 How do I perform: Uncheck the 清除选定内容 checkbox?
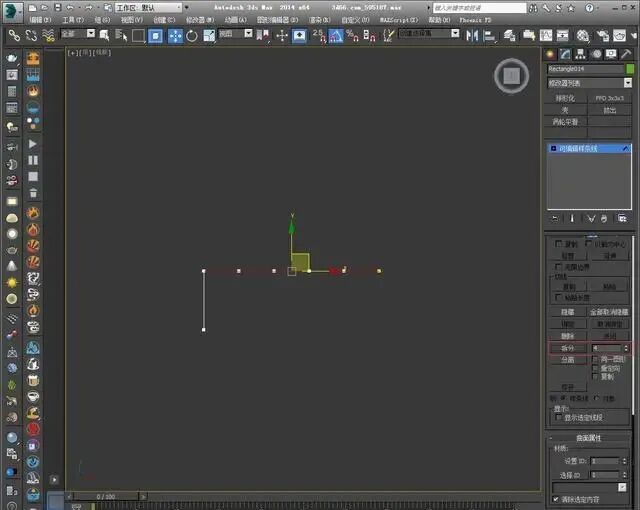pos(556,499)
